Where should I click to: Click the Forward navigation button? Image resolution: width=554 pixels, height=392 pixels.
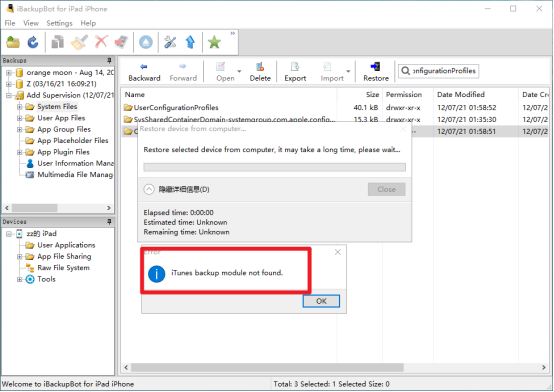(x=183, y=72)
